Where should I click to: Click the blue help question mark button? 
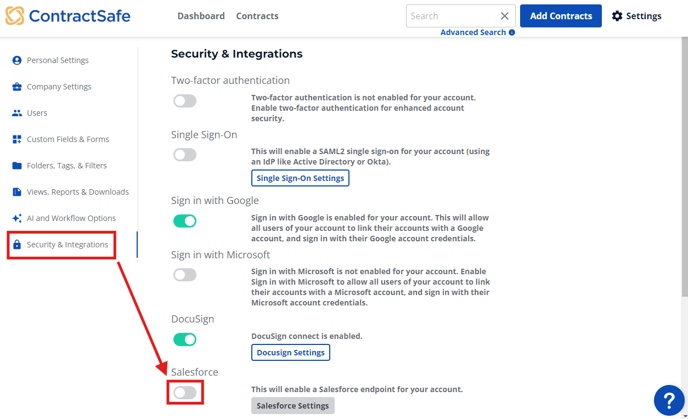[x=669, y=400]
